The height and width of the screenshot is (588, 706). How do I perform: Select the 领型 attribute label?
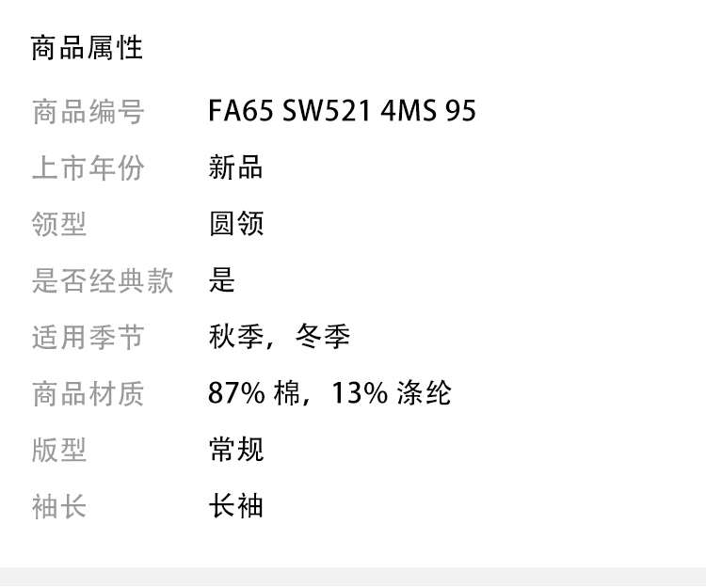click(x=59, y=225)
